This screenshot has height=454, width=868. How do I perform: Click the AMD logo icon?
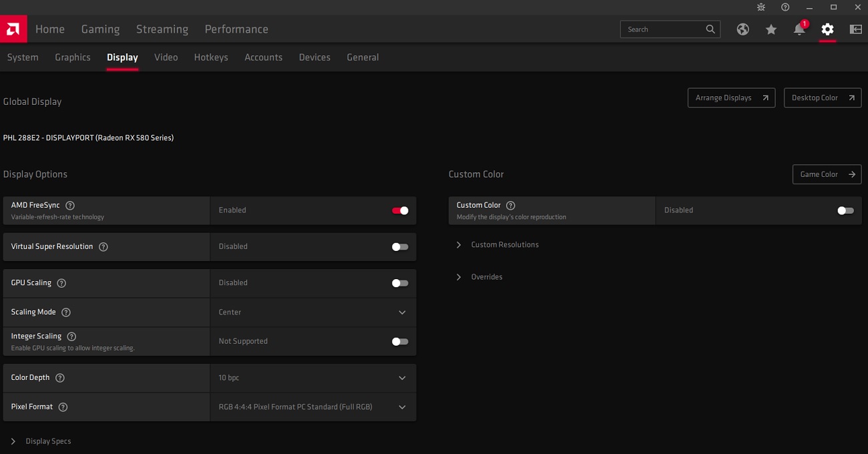point(13,29)
